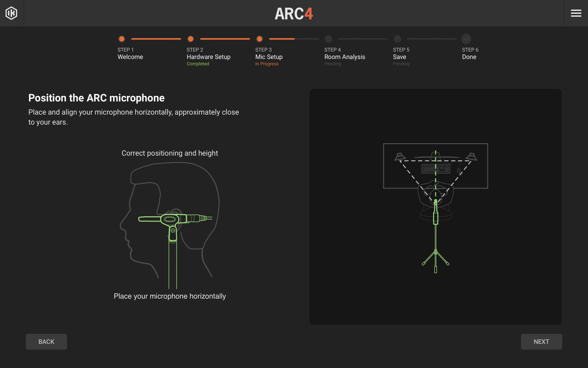Click the ARC4 title in header

tap(294, 13)
